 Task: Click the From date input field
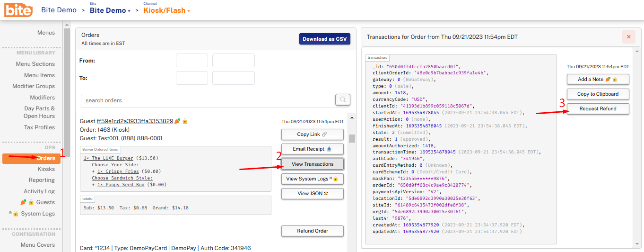tap(191, 61)
